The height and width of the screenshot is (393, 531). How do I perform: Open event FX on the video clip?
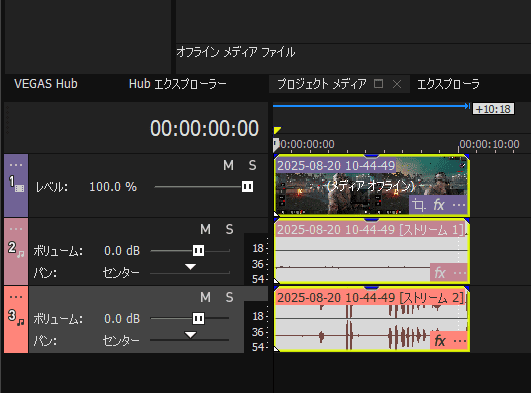[x=439, y=205]
